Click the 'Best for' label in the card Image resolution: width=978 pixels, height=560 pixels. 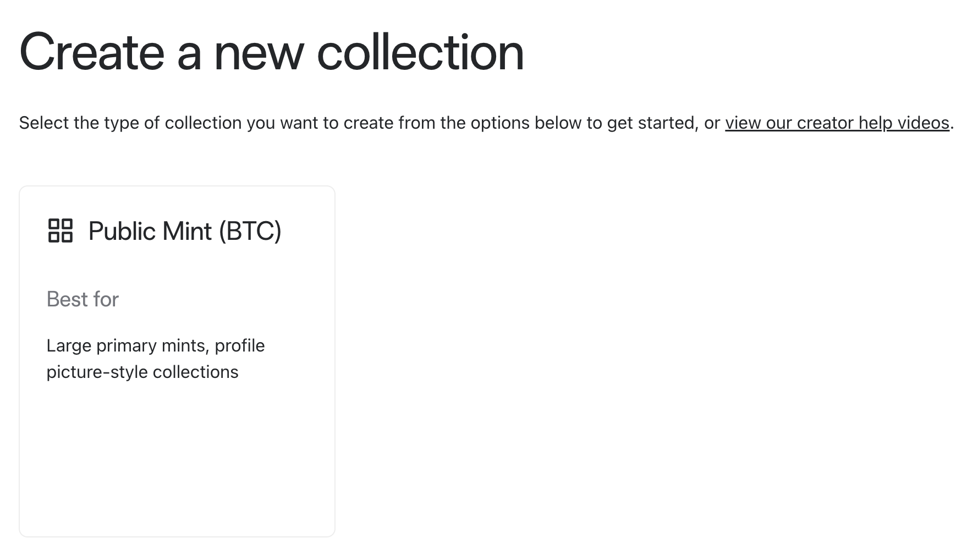(x=83, y=299)
